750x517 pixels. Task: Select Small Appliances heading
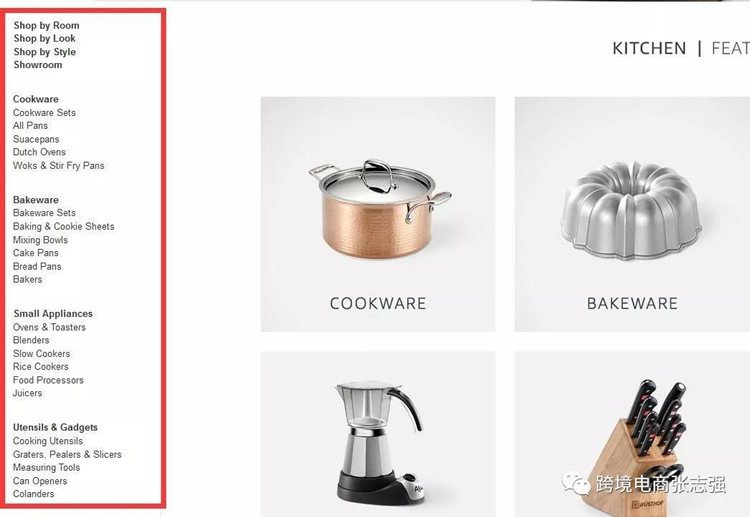[x=53, y=314]
